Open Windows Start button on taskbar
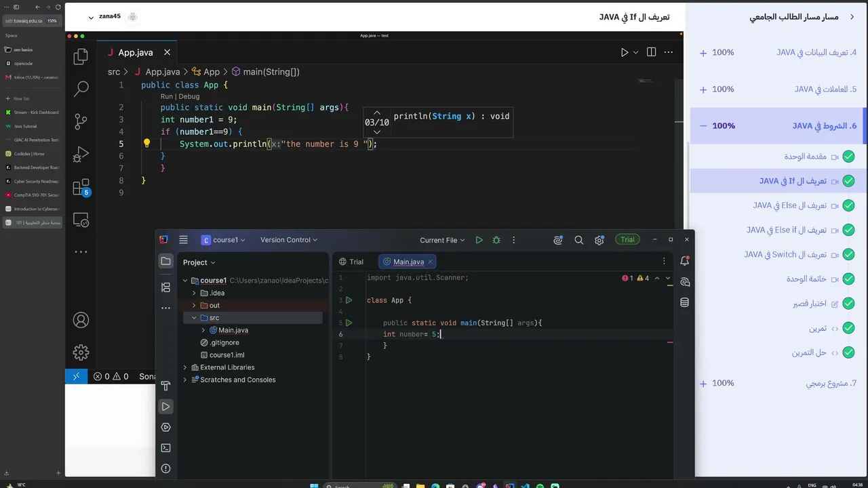This screenshot has width=868, height=488. point(314,485)
